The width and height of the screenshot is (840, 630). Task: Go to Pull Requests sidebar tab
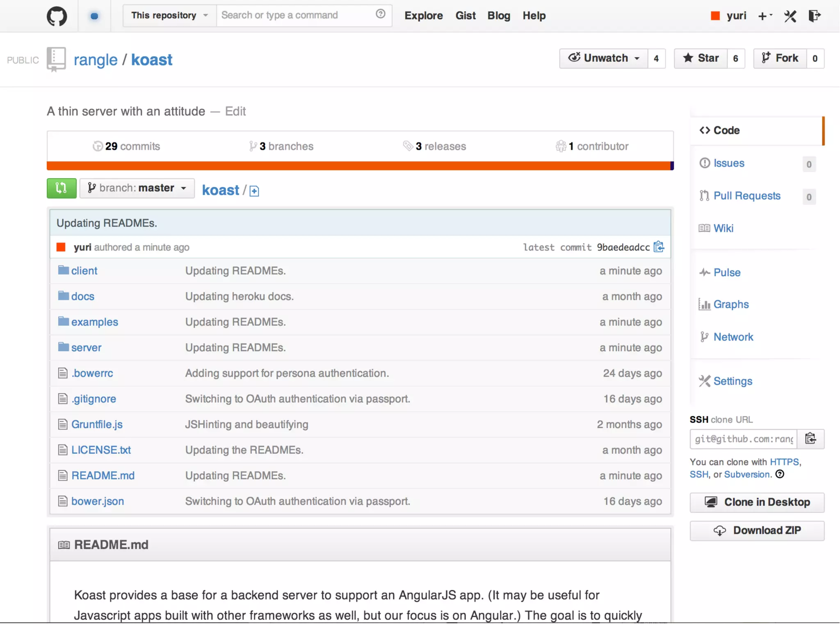coord(746,196)
